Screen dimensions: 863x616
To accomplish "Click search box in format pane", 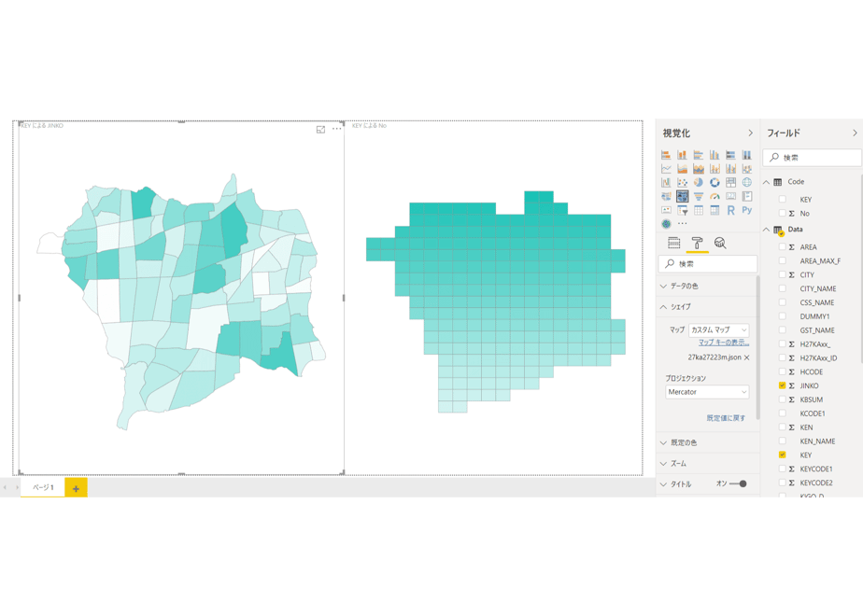I will [x=708, y=264].
